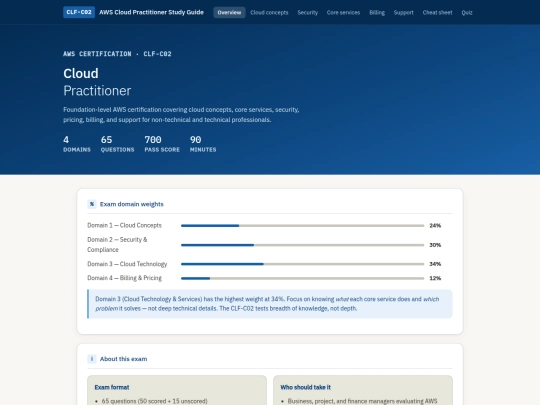Click the Exam format card heading

tap(112, 387)
